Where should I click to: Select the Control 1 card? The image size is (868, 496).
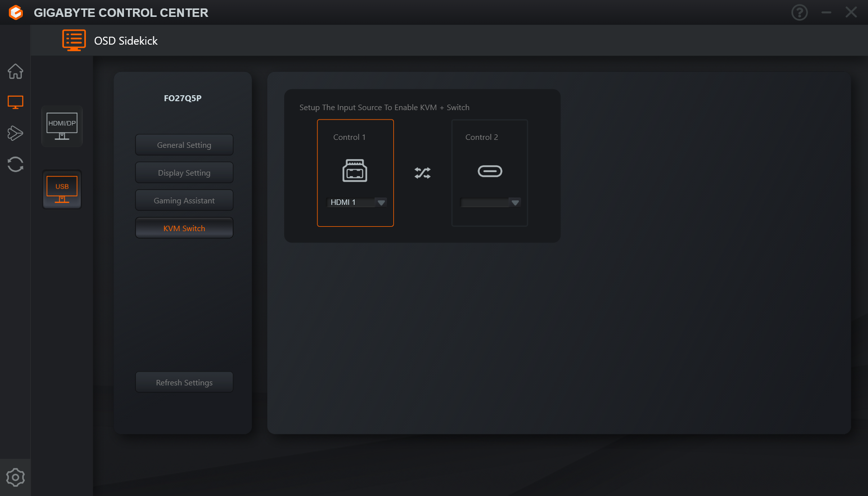(355, 173)
